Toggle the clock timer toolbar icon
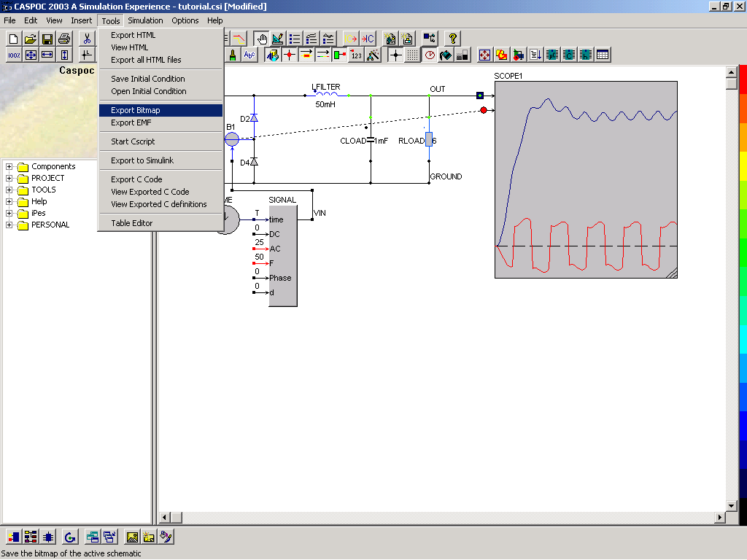 (x=430, y=55)
